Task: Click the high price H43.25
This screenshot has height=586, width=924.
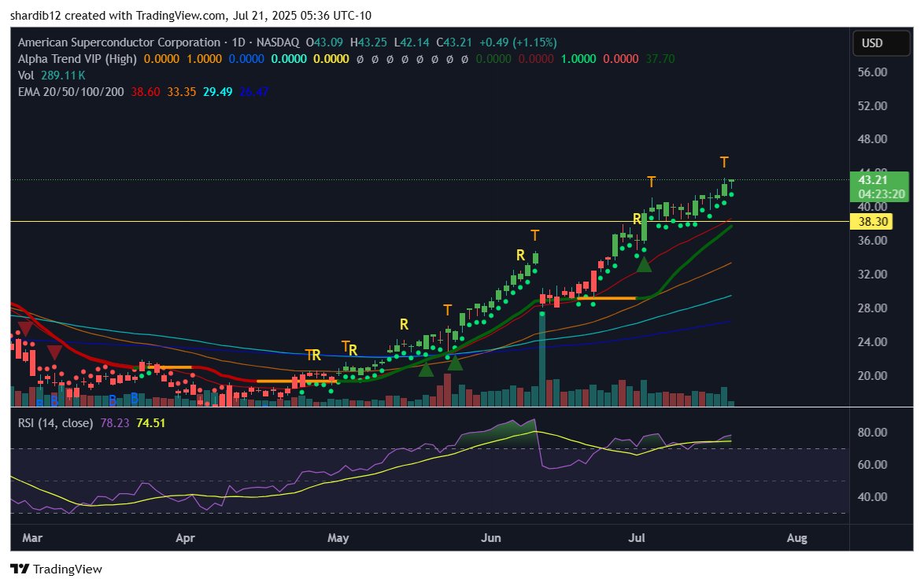Action: click(368, 42)
